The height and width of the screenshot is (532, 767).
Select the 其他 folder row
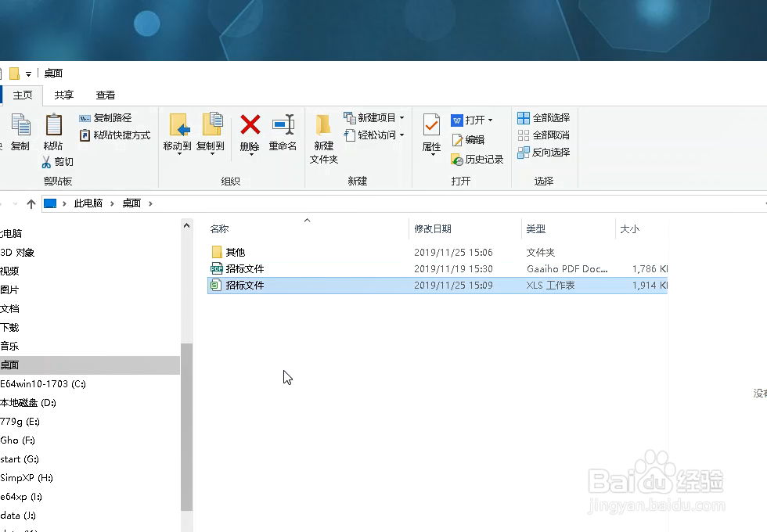click(x=438, y=252)
